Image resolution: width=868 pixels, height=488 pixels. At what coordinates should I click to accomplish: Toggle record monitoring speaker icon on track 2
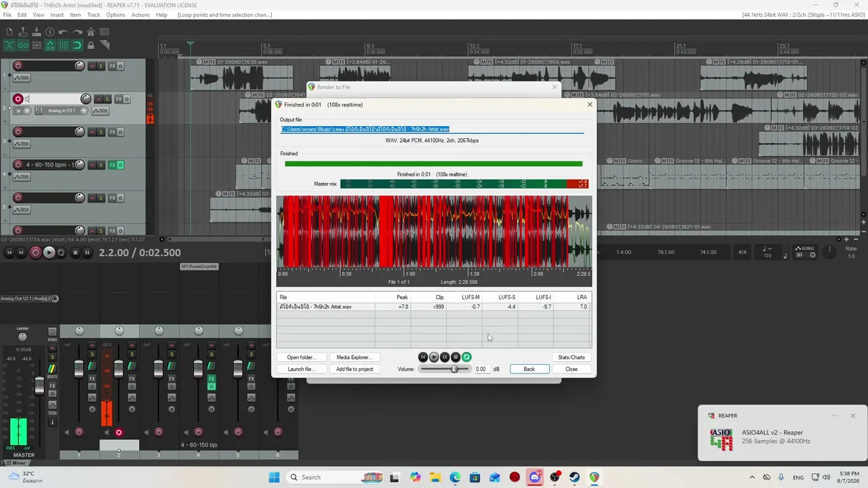tap(28, 99)
